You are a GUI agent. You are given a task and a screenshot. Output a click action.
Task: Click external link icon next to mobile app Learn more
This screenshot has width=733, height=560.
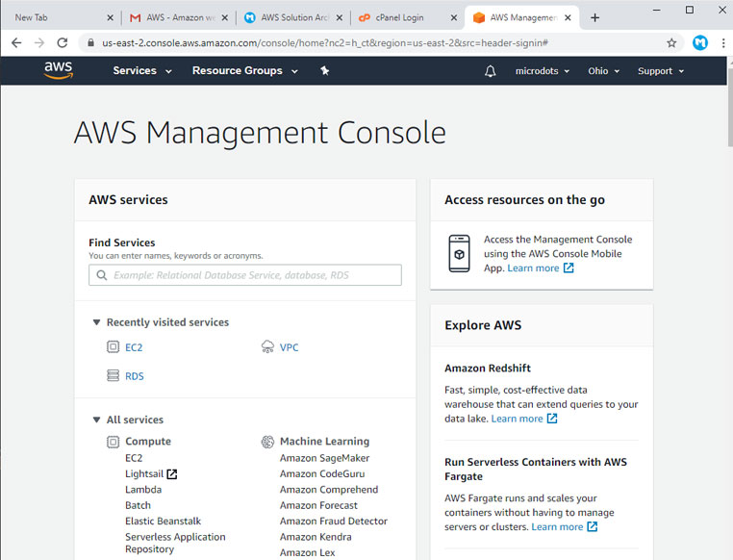tap(569, 267)
